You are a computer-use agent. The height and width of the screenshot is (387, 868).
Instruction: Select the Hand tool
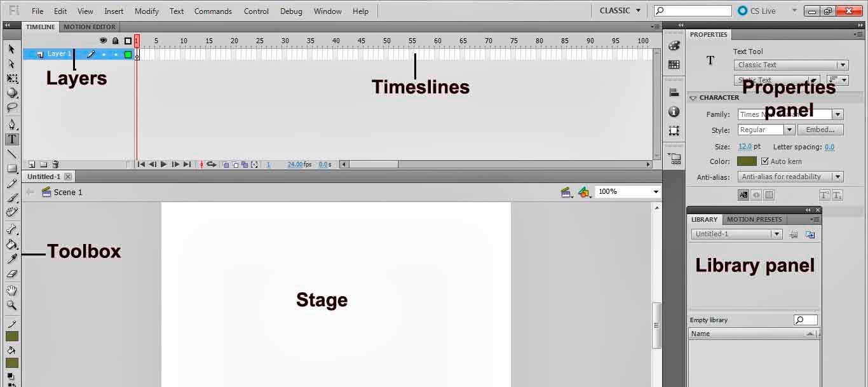(x=11, y=290)
